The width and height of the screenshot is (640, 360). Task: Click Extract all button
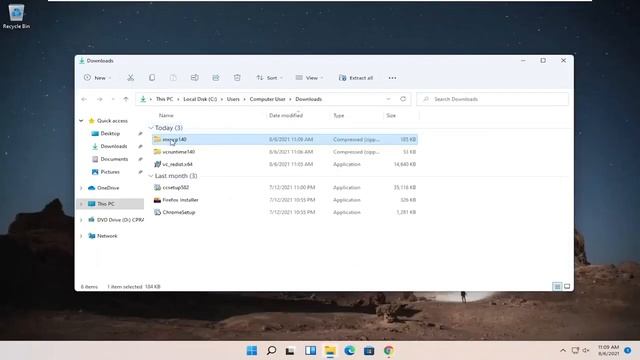pyautogui.click(x=356, y=78)
